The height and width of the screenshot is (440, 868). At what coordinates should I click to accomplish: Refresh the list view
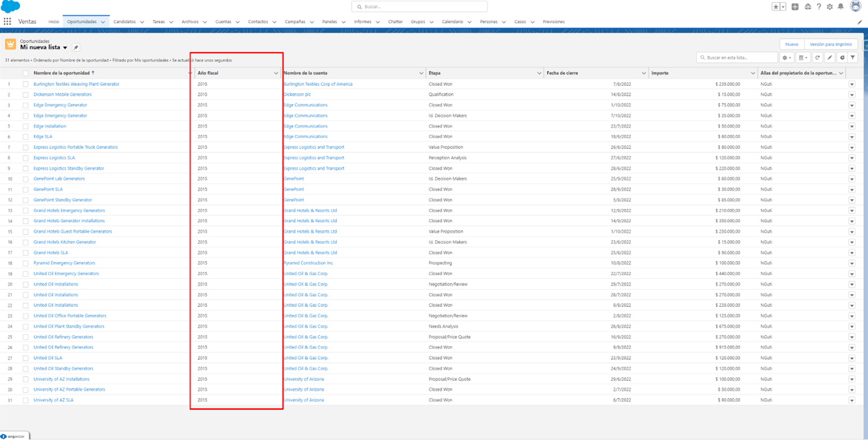[817, 58]
